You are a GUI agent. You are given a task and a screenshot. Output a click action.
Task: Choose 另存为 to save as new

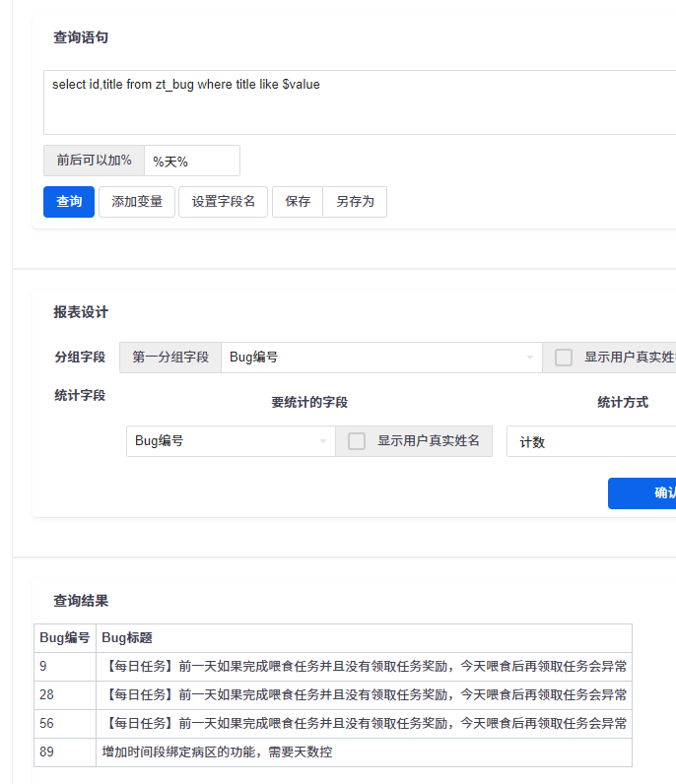click(x=355, y=202)
